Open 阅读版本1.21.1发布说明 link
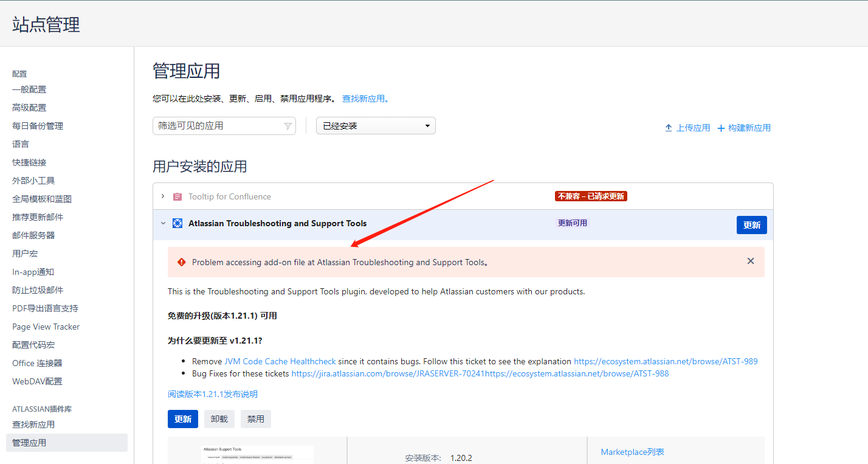Screen dimensions: 868x464 coord(213,394)
